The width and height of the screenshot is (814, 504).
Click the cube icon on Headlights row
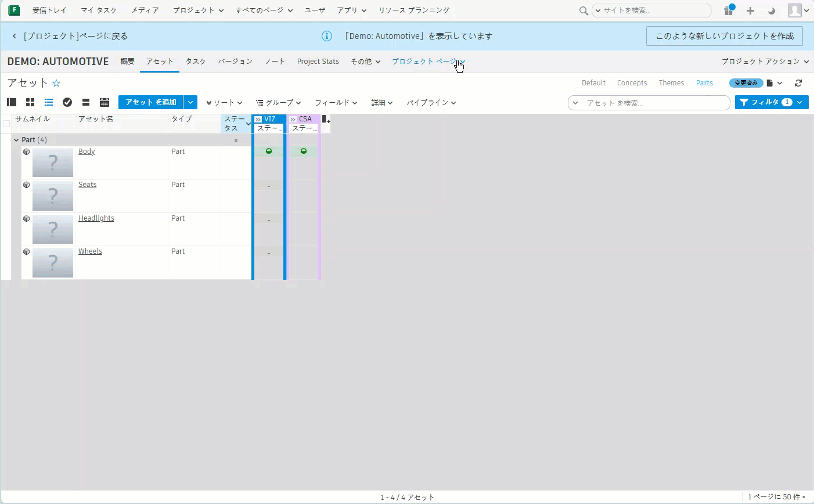click(x=26, y=219)
